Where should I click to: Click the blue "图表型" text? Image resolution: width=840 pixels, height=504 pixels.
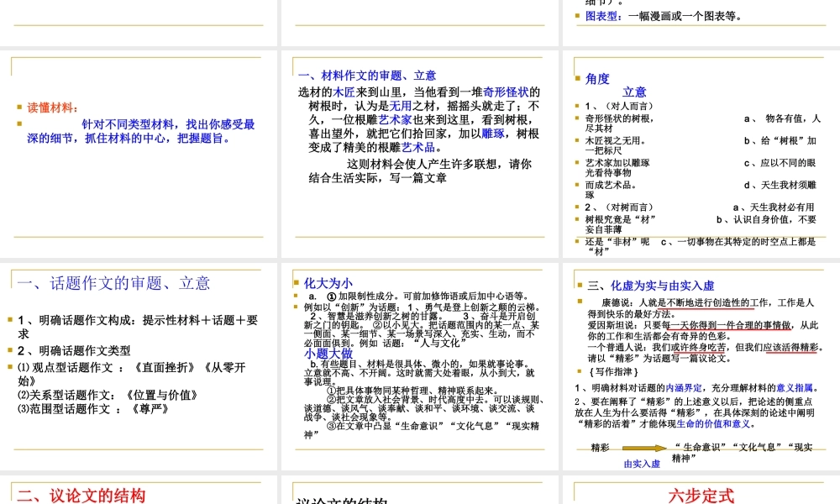point(601,16)
